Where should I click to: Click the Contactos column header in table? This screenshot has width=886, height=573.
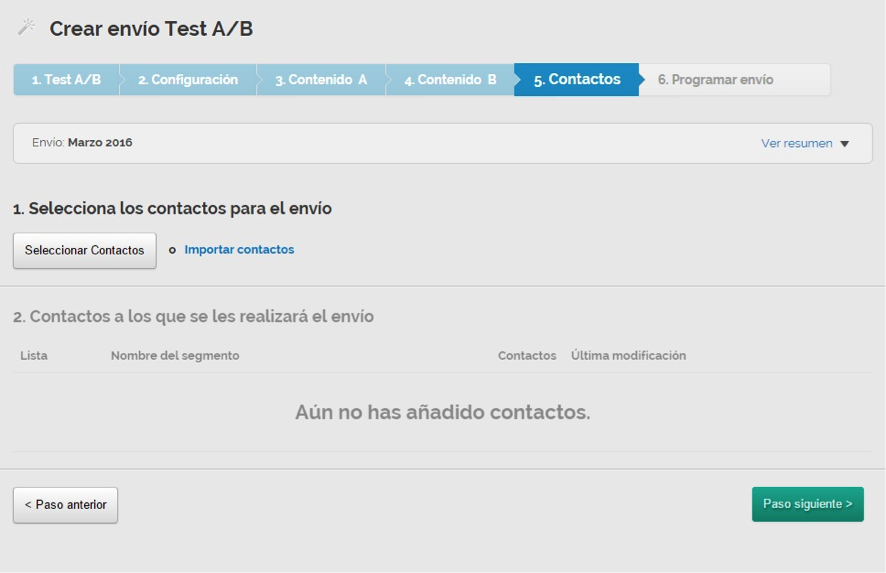click(x=527, y=356)
